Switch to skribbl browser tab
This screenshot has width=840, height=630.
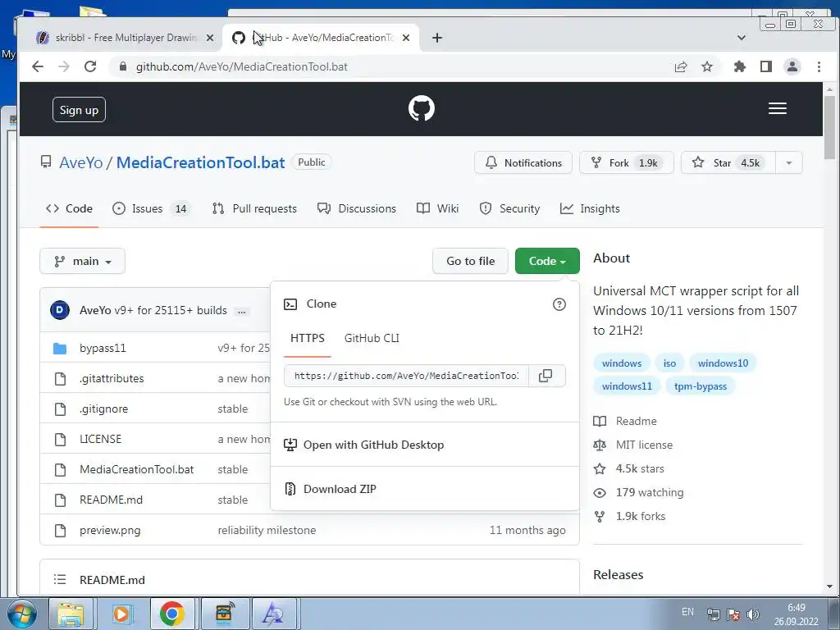[125, 38]
